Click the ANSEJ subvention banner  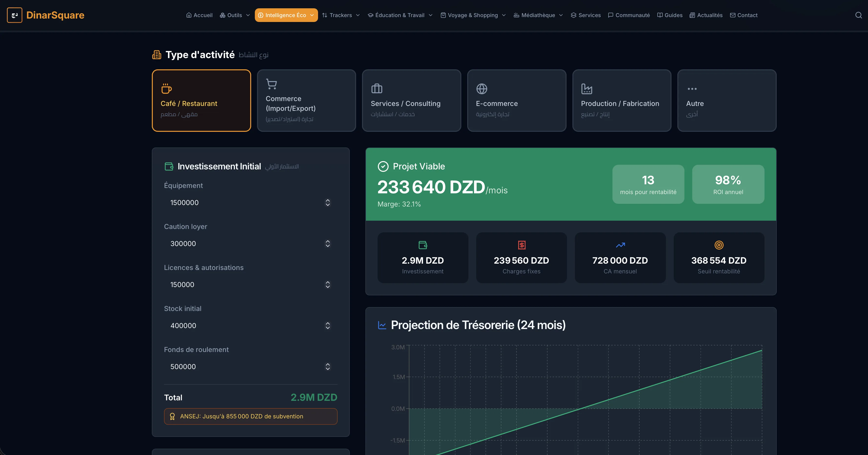pos(250,416)
